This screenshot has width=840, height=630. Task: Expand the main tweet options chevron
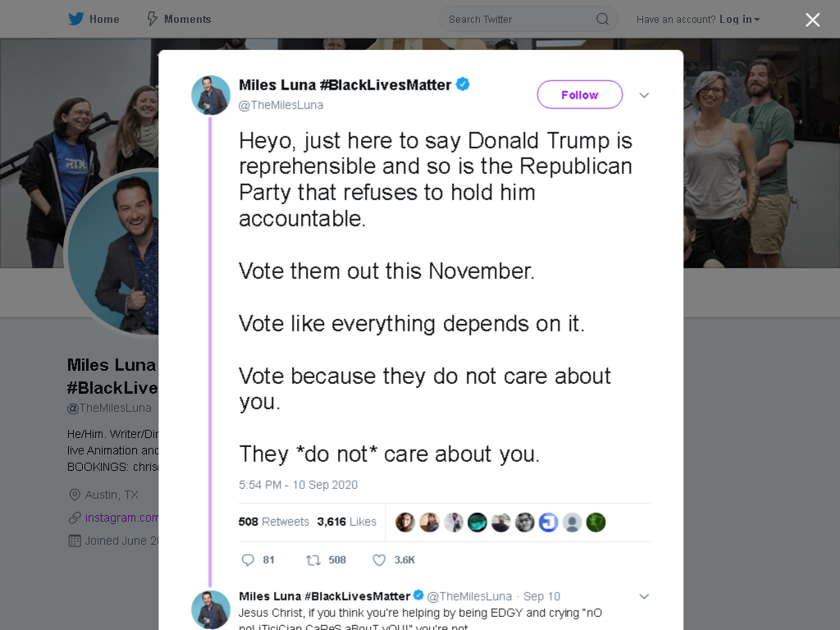click(644, 95)
